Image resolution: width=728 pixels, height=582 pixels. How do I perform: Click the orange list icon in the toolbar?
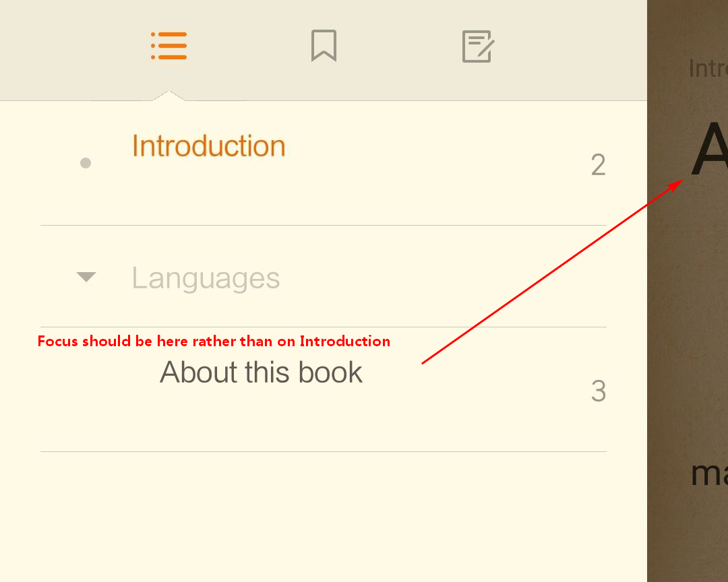tap(169, 46)
